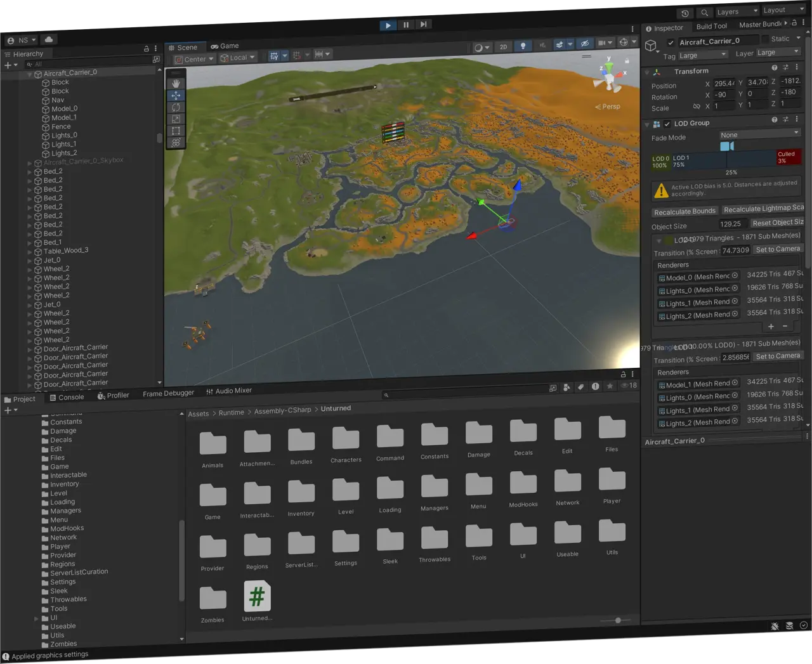The width and height of the screenshot is (812, 664).
Task: Select the Move tool in Scene toolbar
Action: 176,95
